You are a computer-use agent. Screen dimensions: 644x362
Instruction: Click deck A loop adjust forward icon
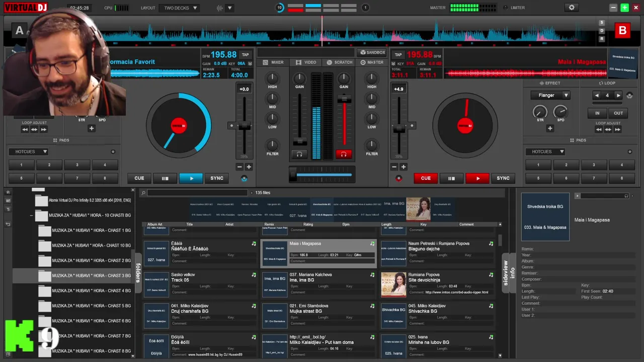[44, 129]
